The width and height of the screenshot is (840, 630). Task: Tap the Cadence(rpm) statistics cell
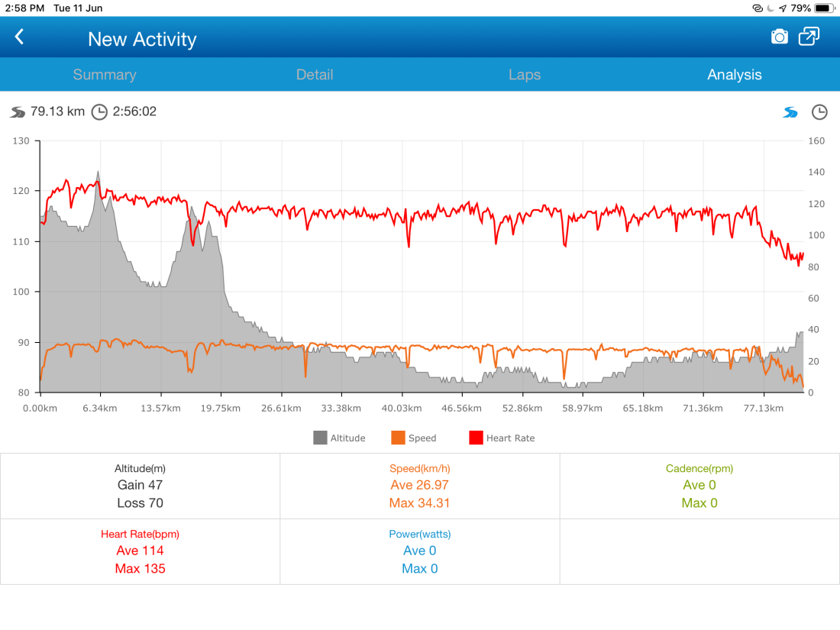[x=699, y=486]
